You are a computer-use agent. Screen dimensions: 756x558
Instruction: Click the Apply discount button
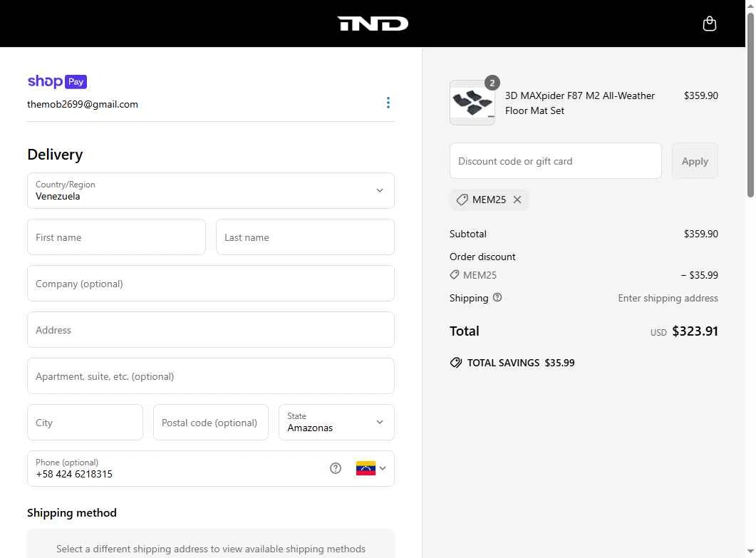coord(695,161)
